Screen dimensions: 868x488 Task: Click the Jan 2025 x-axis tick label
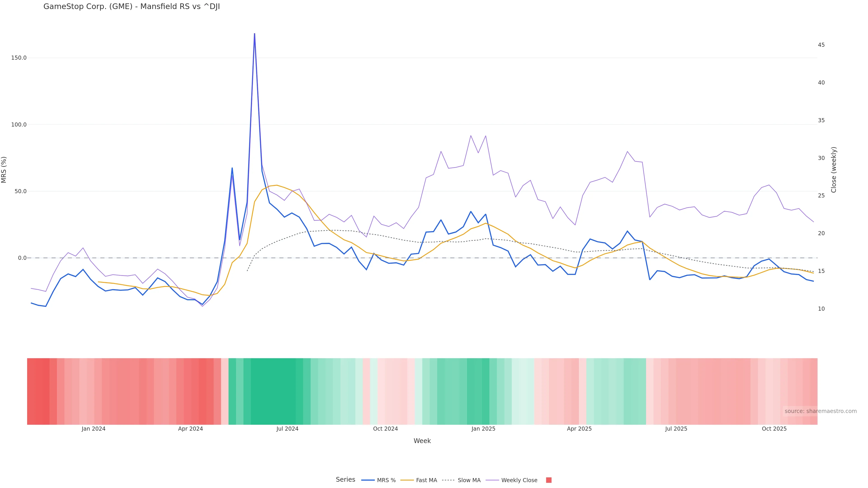click(x=483, y=429)
